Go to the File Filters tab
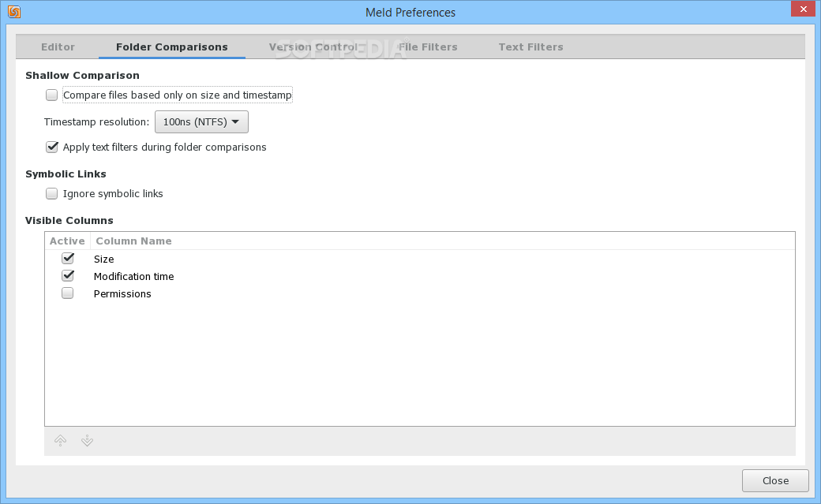The width and height of the screenshot is (821, 504). [x=428, y=47]
